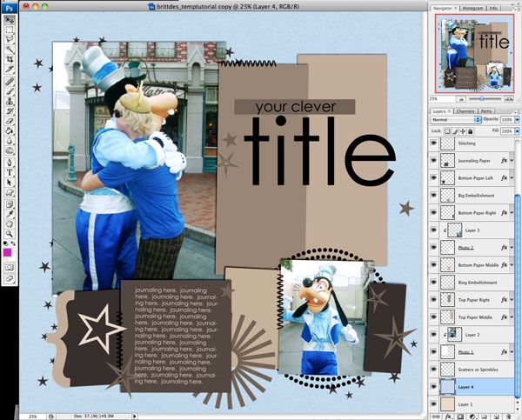Click the lock transparent pixels button
Screen dimensions: 522x420
click(x=447, y=131)
